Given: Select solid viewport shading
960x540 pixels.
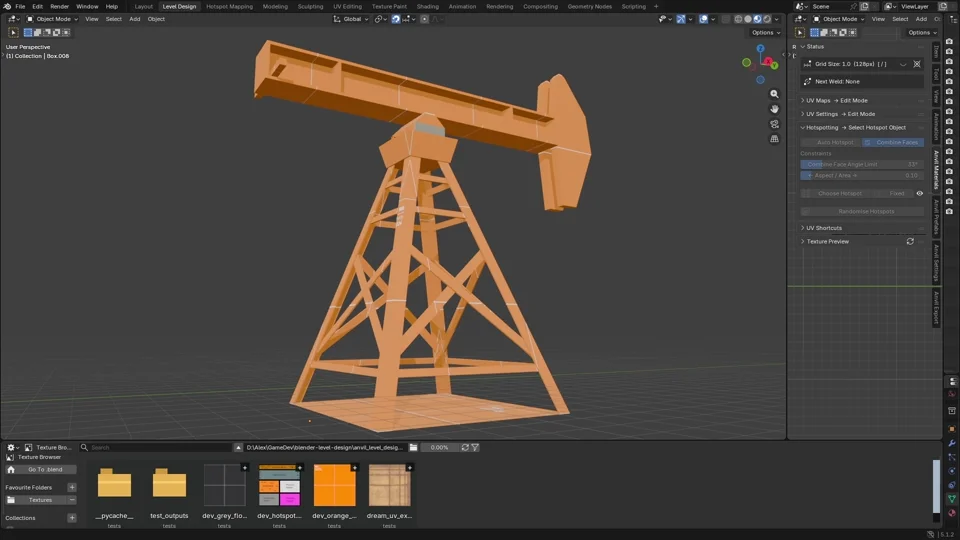Looking at the screenshot, I should pyautogui.click(x=748, y=19).
